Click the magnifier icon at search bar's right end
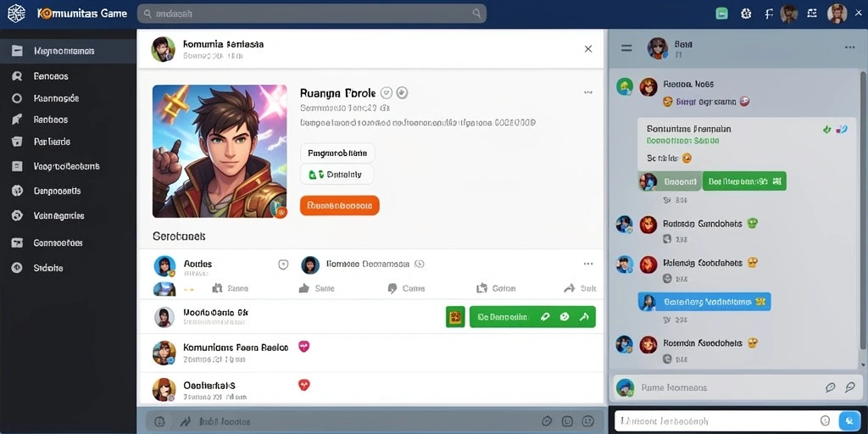Image resolution: width=868 pixels, height=434 pixels. point(476,14)
